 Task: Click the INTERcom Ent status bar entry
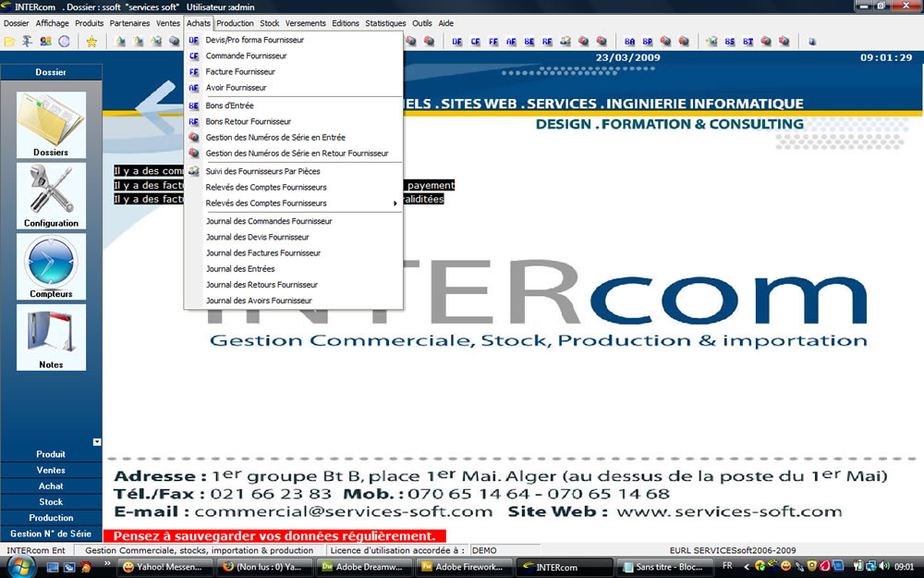click(x=37, y=550)
